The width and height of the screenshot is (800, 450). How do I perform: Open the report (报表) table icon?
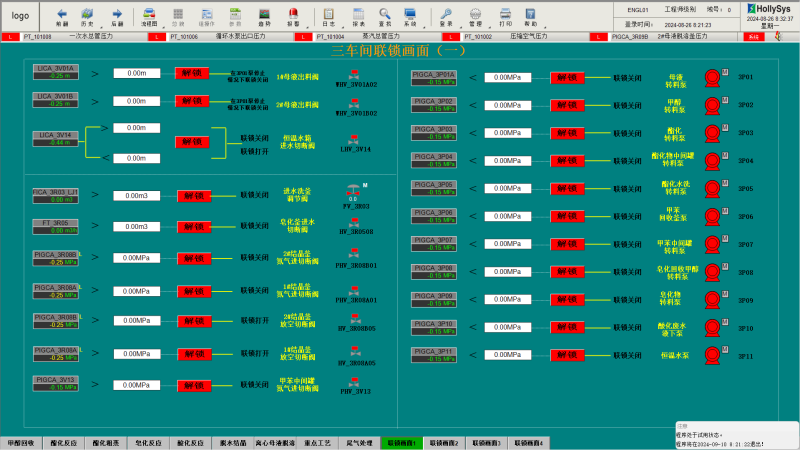[x=359, y=14]
